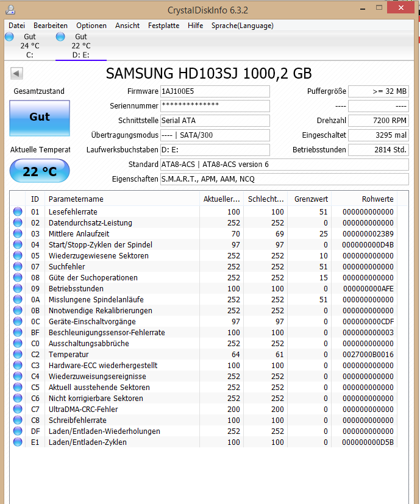Open the Optionen menu
Screen dimensions: 420x504
[91, 26]
